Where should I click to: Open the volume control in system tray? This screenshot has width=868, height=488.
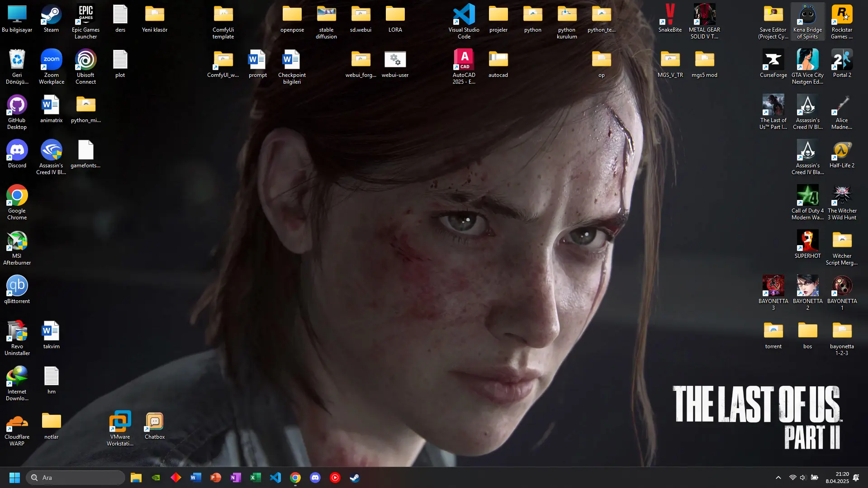point(803,478)
